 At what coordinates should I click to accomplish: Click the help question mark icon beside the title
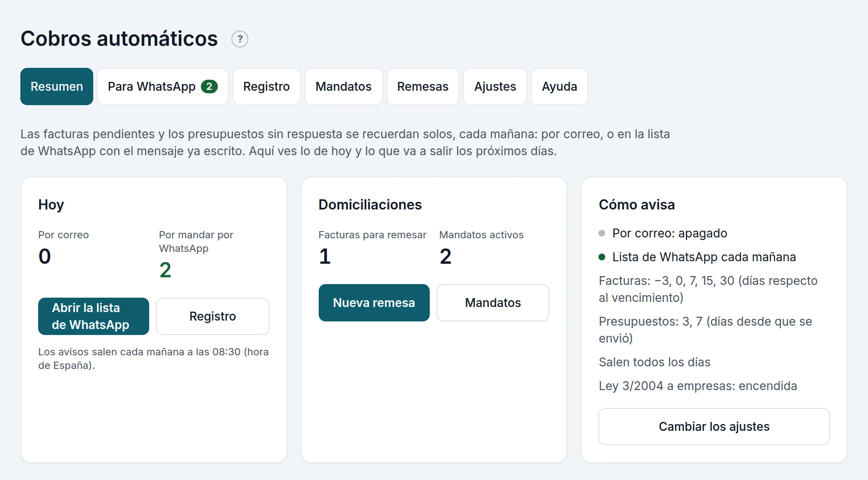(x=239, y=39)
